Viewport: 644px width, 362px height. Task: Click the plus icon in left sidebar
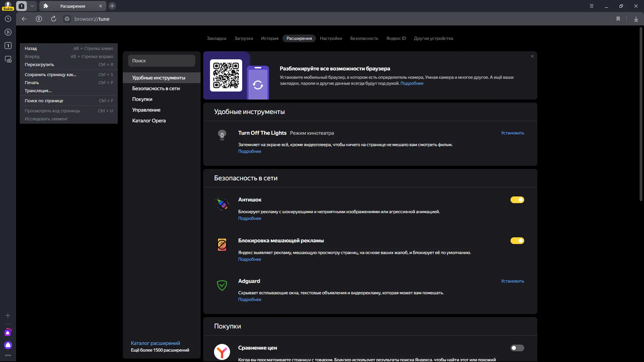point(8,316)
